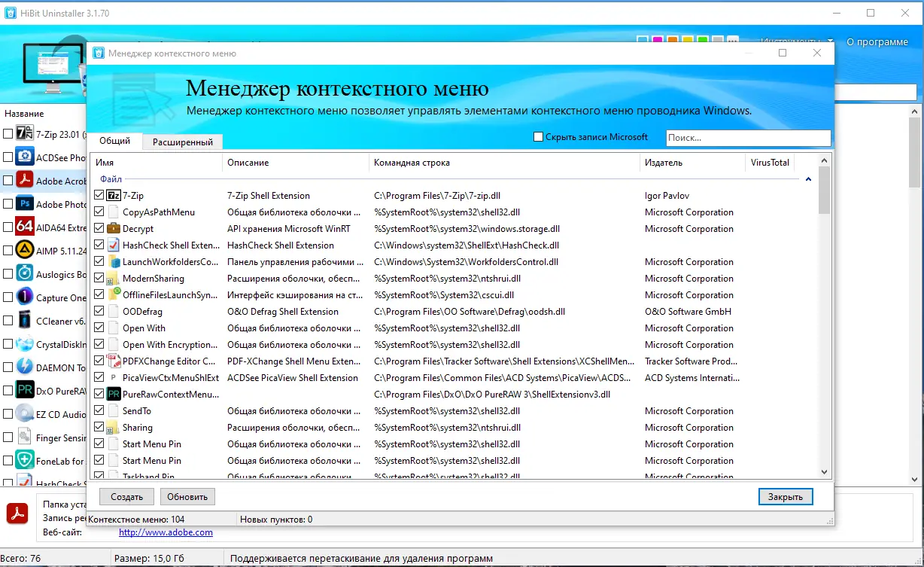Click the 'Создать' button
The height and width of the screenshot is (567, 924).
point(126,496)
